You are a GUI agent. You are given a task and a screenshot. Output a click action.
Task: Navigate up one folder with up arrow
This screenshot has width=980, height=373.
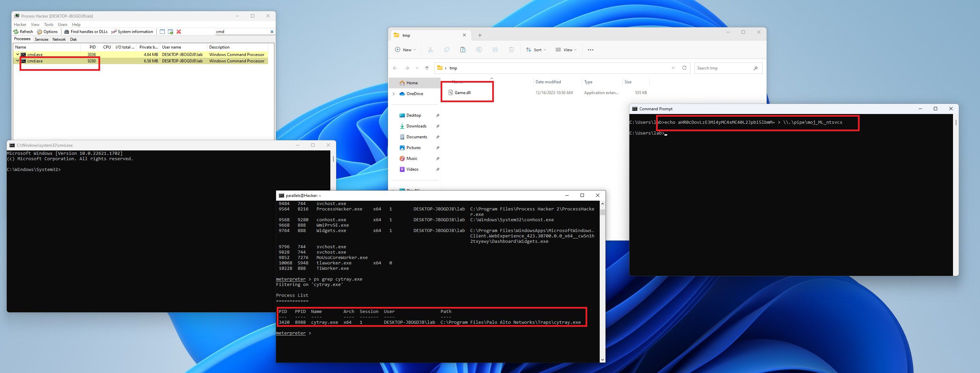[x=427, y=68]
